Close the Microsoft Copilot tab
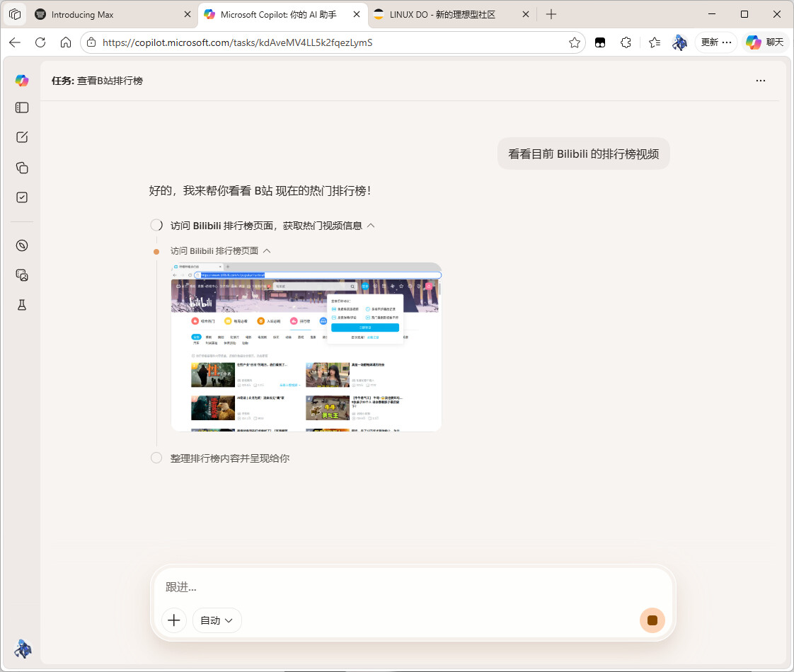This screenshot has width=794, height=672. [x=357, y=15]
